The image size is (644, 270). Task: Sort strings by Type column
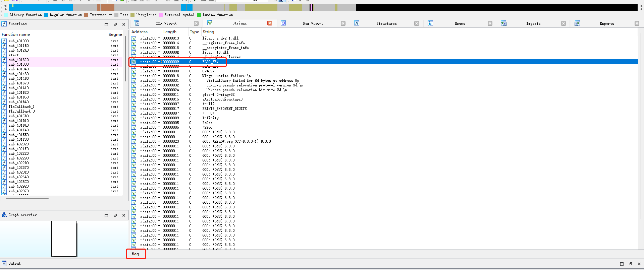pos(195,31)
